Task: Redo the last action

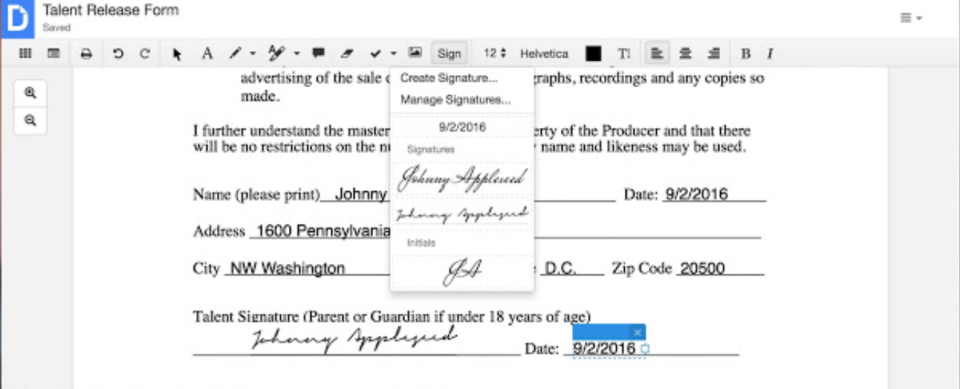Action: click(x=144, y=53)
